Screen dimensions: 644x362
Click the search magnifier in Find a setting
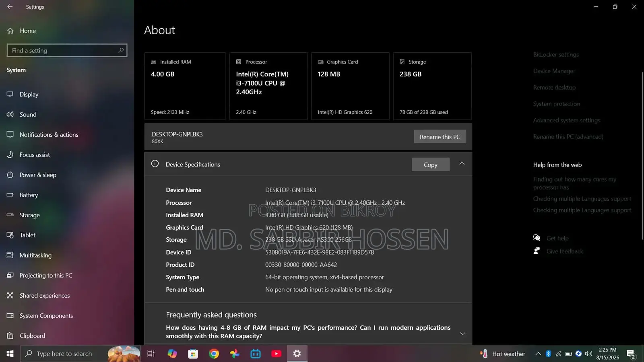[121, 50]
